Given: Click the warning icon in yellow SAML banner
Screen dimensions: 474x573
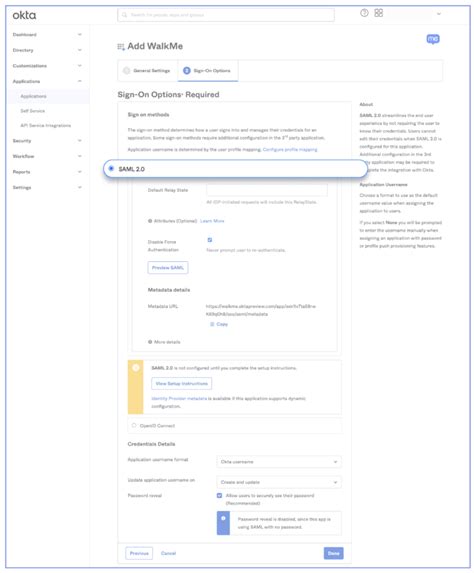Looking at the screenshot, I should pyautogui.click(x=136, y=368).
